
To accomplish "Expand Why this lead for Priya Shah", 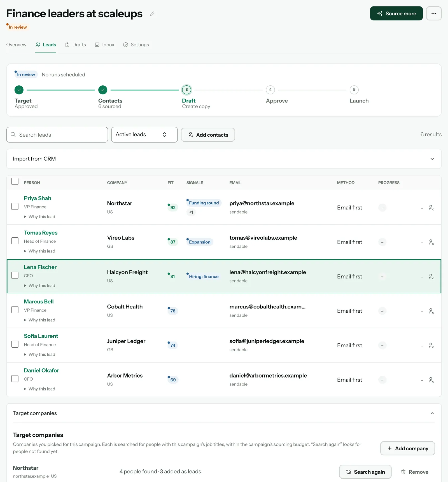I will pos(39,217).
